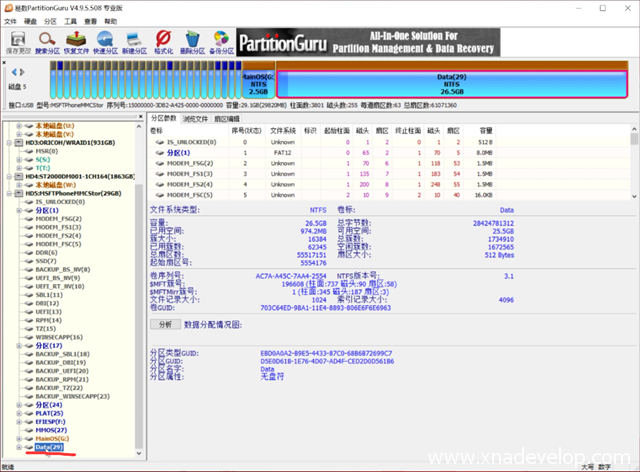Open the 硬盘 (Disk) menu

30,19
